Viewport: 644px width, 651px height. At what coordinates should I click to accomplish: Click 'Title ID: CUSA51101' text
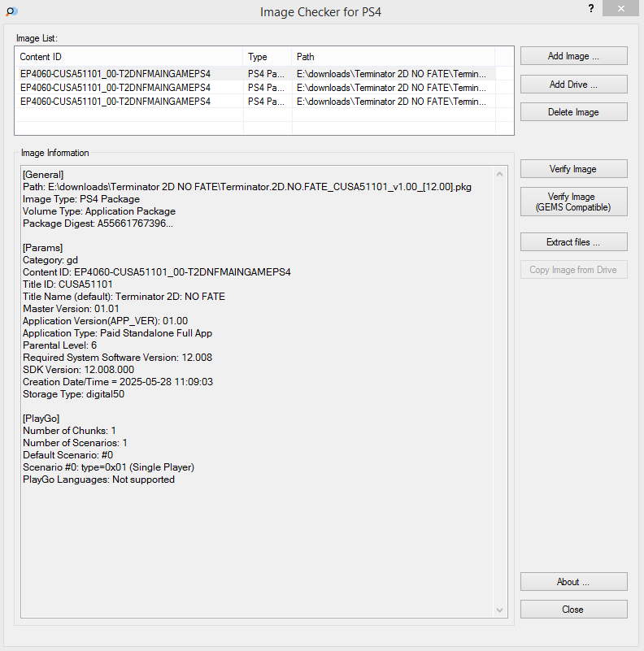[67, 284]
